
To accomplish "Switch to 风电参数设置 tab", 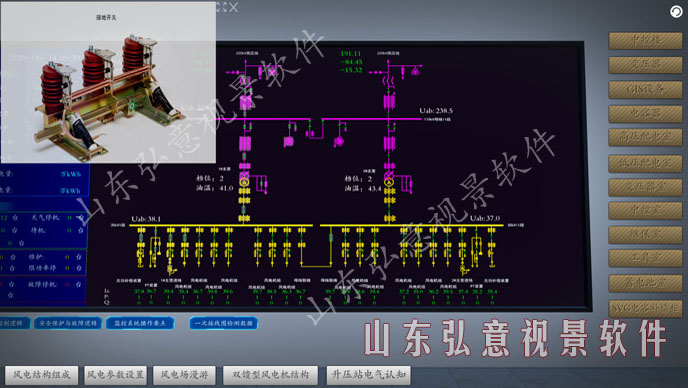I will click(x=115, y=375).
